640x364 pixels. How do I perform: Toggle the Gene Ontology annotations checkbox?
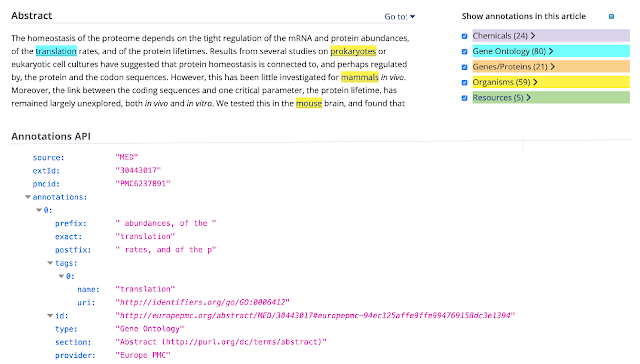464,52
